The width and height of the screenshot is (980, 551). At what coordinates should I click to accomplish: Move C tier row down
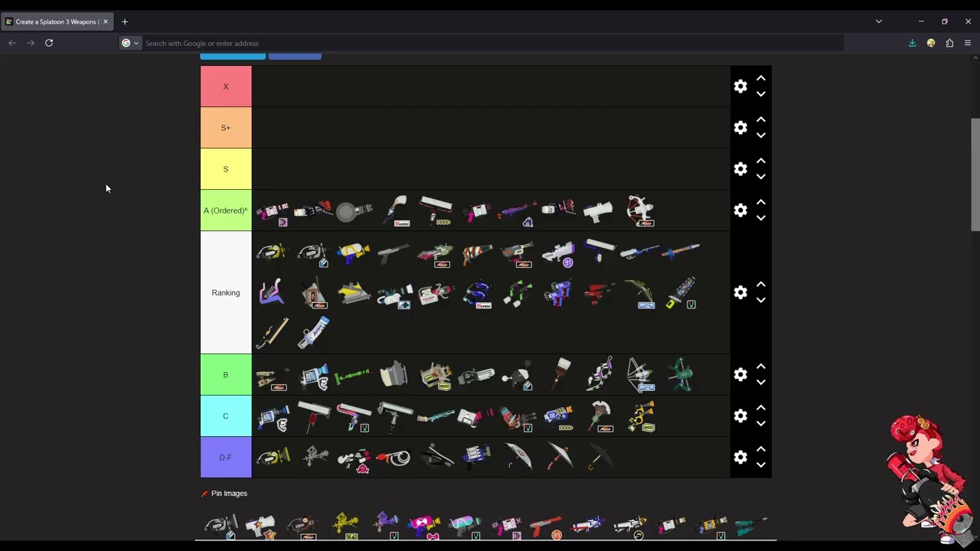coord(761,424)
